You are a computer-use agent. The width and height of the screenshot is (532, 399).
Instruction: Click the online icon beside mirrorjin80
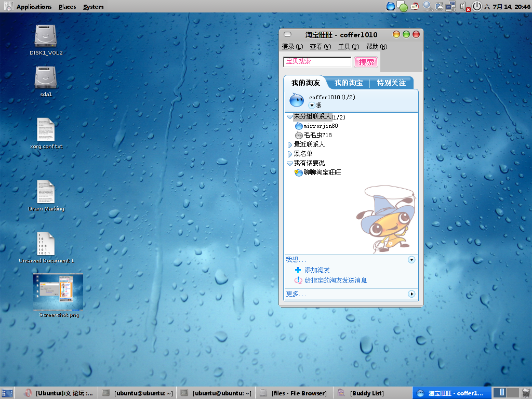click(x=299, y=126)
